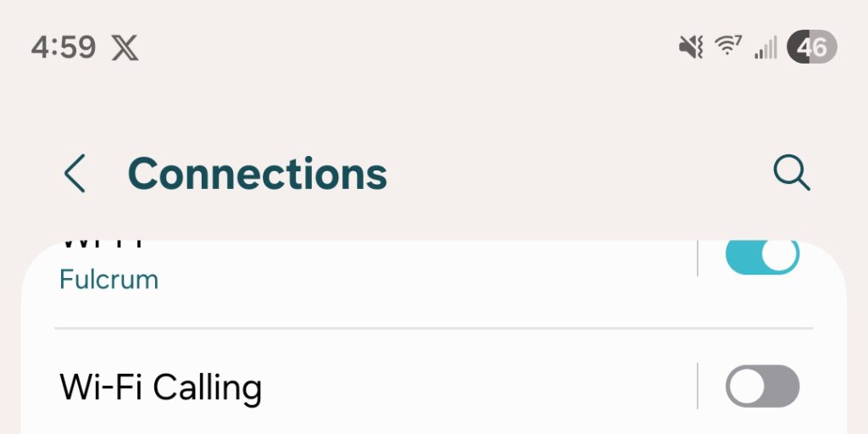Screen dimensions: 868x434
Task: Open the Fulcrum network details
Action: coord(108,279)
